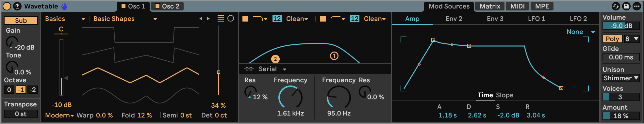Select Sub octave -2
The width and height of the screenshot is (644, 124).
click(x=33, y=90)
